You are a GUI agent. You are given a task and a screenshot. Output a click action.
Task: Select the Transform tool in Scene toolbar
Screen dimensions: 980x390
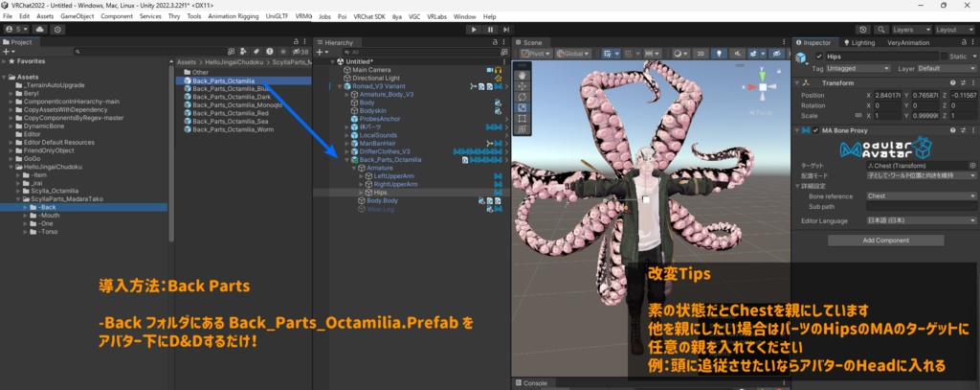click(522, 129)
